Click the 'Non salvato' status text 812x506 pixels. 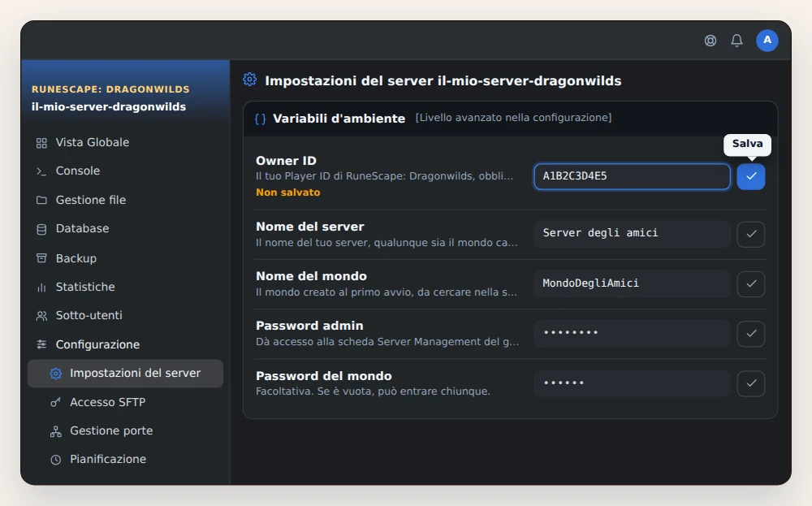[x=288, y=192]
